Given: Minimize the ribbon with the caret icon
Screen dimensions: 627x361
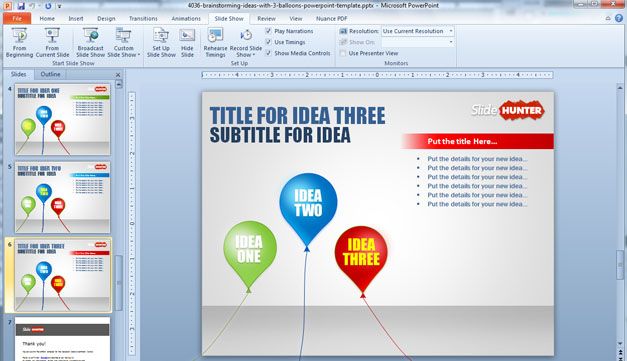Looking at the screenshot, I should (x=608, y=18).
